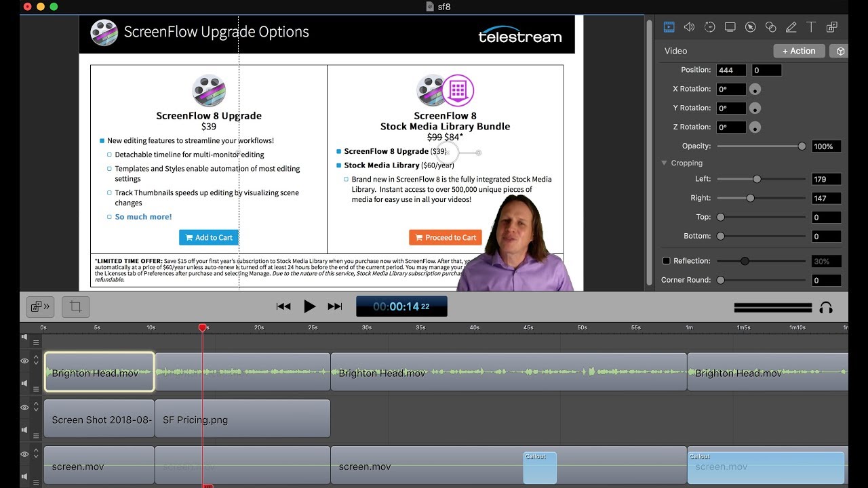Click the Play button

click(x=309, y=306)
